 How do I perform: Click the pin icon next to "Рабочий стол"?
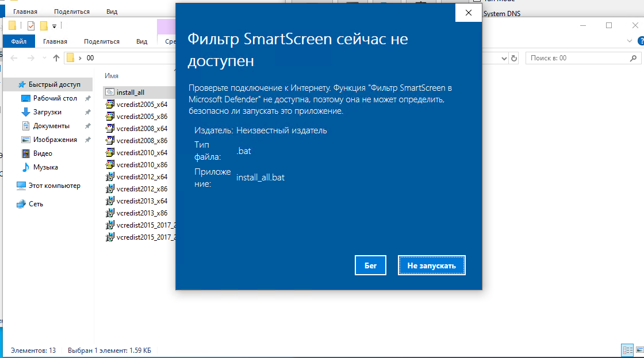(x=87, y=98)
